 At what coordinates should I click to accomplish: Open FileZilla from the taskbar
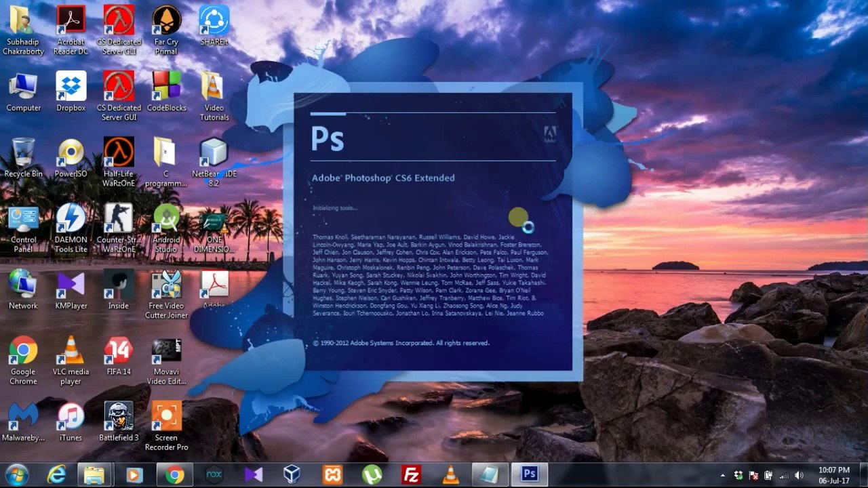pos(411,475)
